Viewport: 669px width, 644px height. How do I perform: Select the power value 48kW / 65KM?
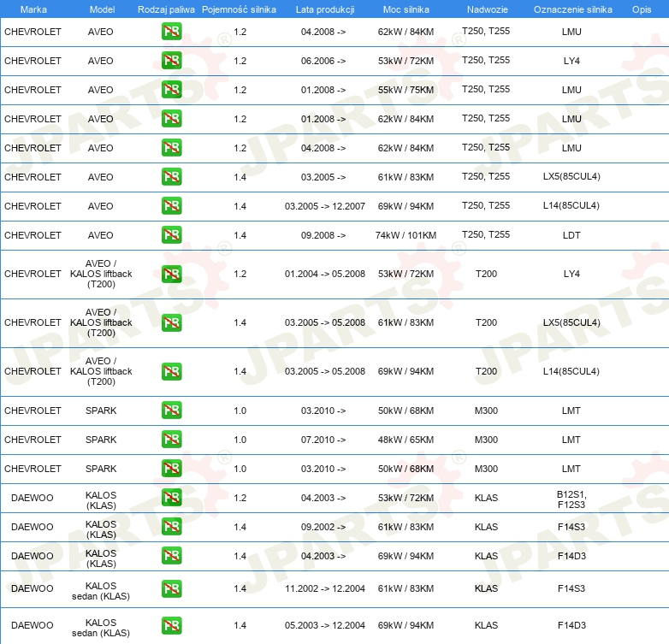(x=406, y=440)
